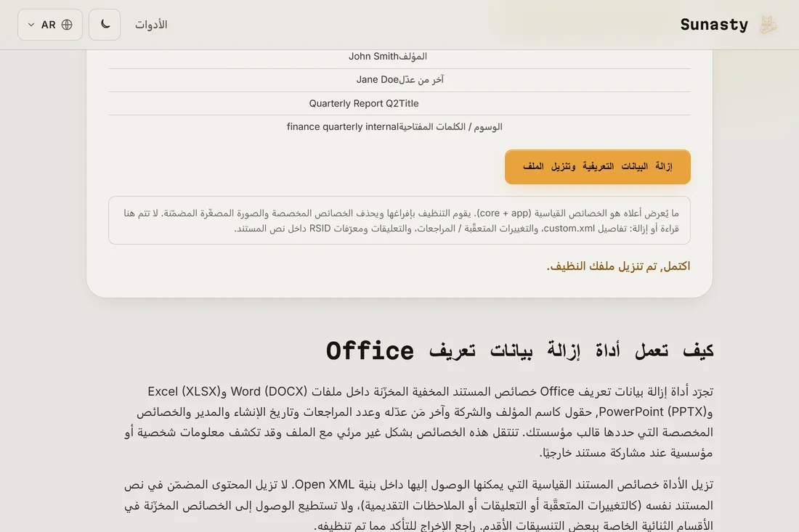Image resolution: width=799 pixels, height=532 pixels.
Task: Select the Jane Doe last-modified-by row
Action: (x=399, y=80)
